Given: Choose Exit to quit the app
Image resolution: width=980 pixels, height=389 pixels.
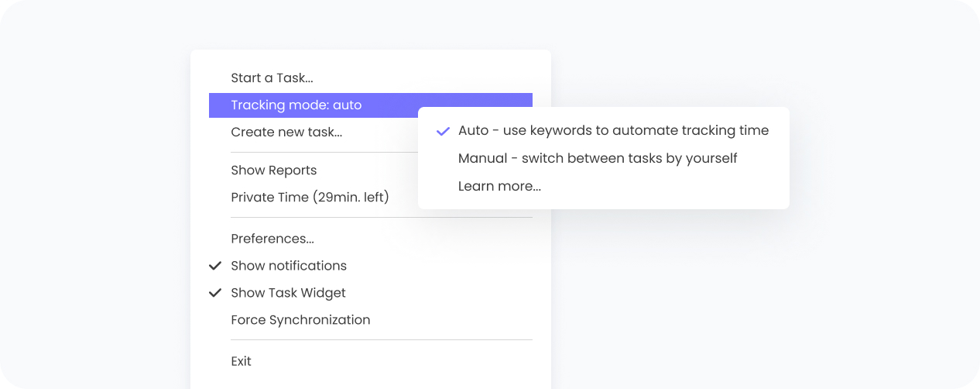Looking at the screenshot, I should pos(241,360).
